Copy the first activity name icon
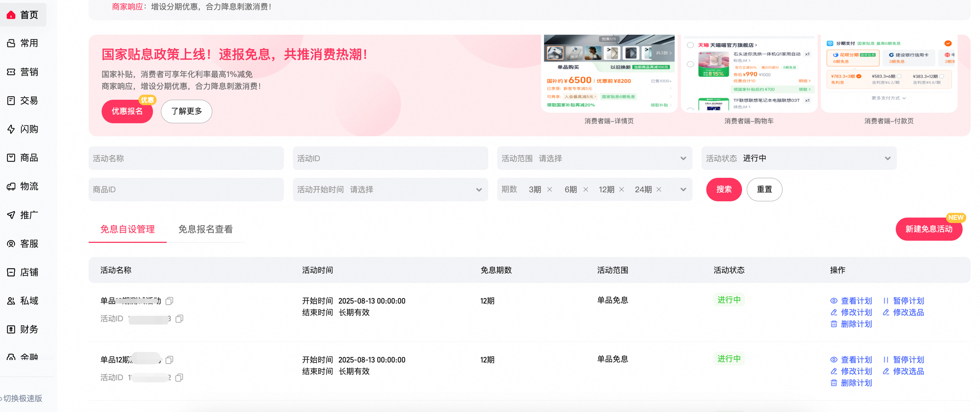The width and height of the screenshot is (980, 412). pyautogui.click(x=170, y=301)
